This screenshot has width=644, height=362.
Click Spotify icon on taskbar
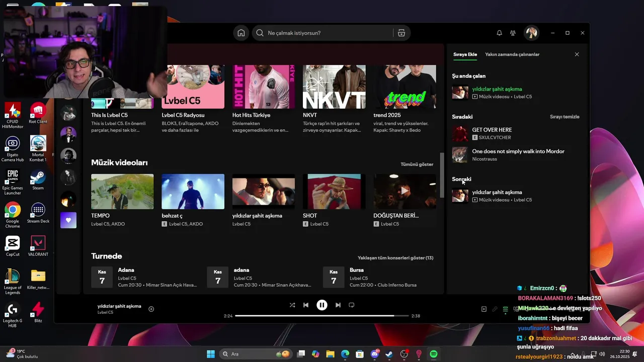(434, 354)
